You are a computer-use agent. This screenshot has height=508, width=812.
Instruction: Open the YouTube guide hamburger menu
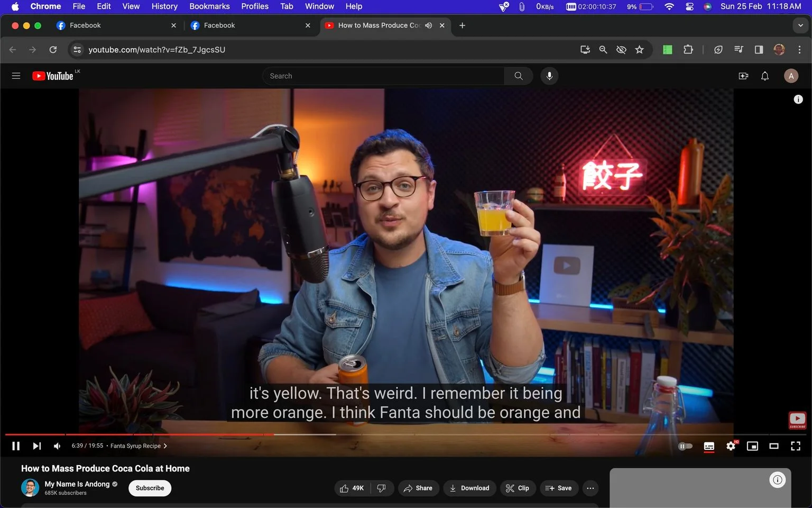[x=16, y=76]
